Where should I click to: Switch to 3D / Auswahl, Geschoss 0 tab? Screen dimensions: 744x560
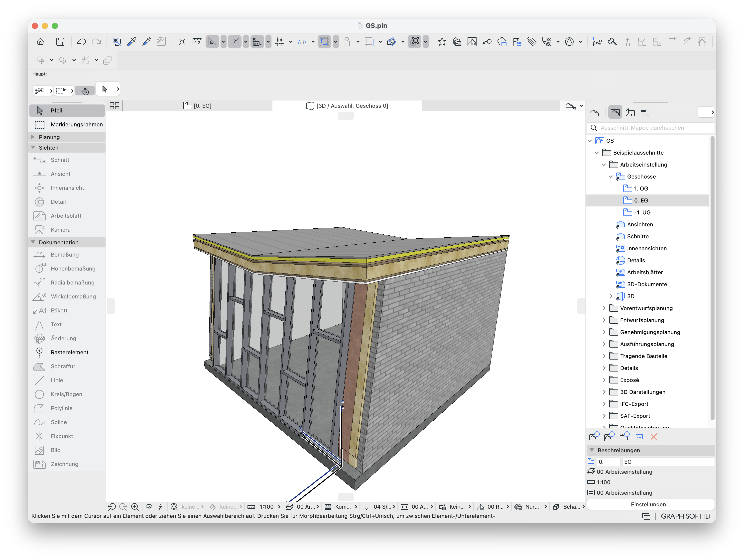click(347, 105)
